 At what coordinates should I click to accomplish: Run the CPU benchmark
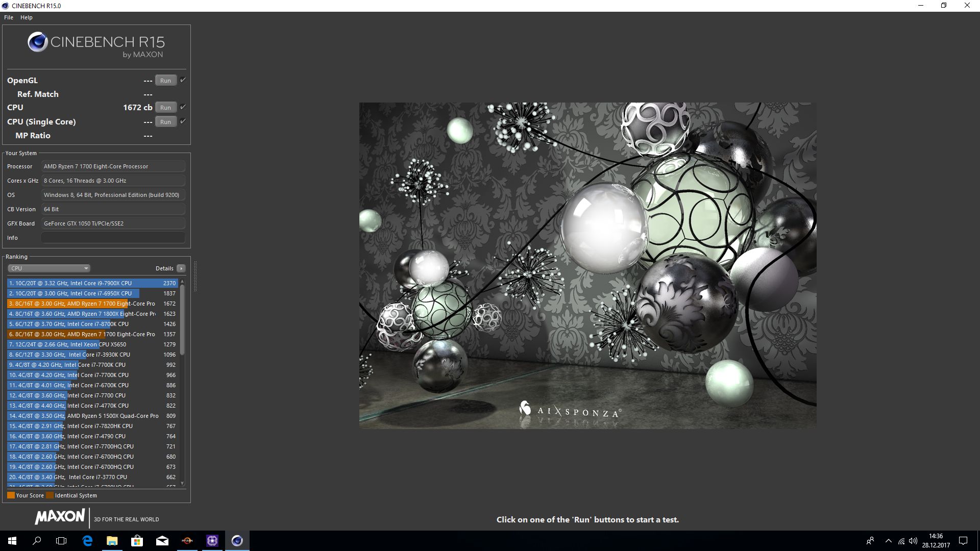click(166, 108)
